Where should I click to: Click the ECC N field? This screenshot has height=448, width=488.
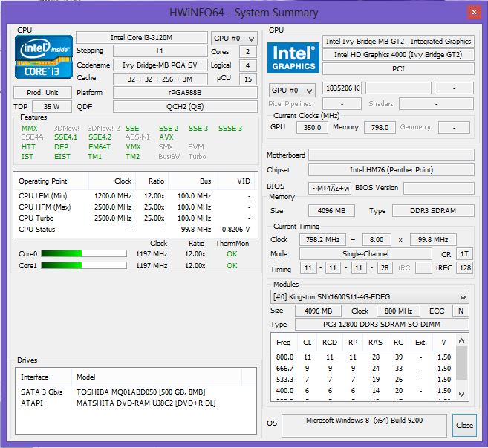(x=461, y=311)
